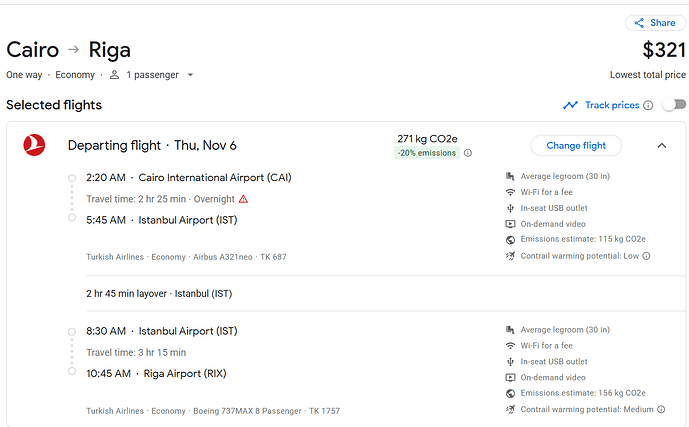Click the Share button
The width and height of the screenshot is (689, 427).
pos(655,23)
